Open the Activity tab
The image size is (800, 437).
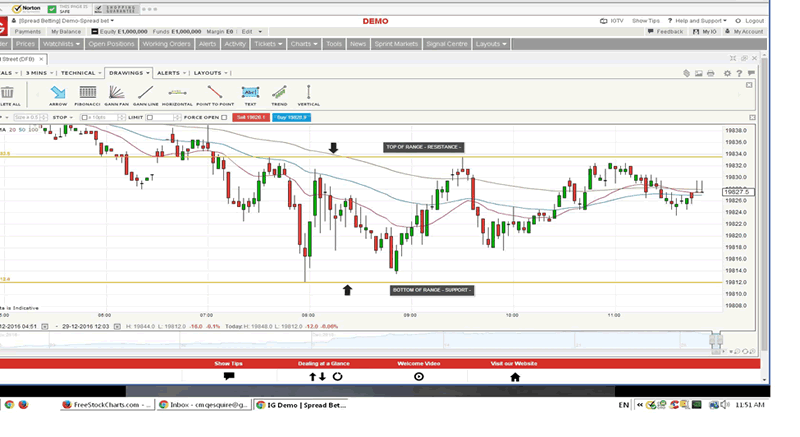[x=235, y=44]
